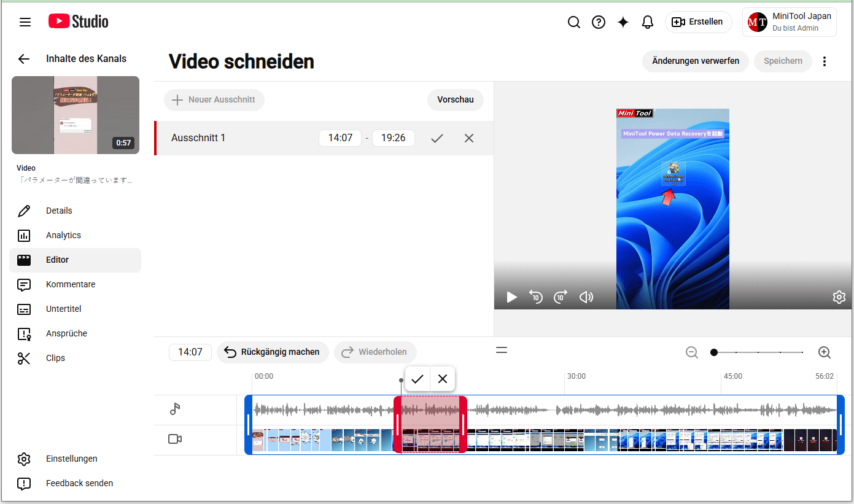This screenshot has width=854, height=504.
Task: Click the red left handle of the cut
Action: tap(398, 424)
